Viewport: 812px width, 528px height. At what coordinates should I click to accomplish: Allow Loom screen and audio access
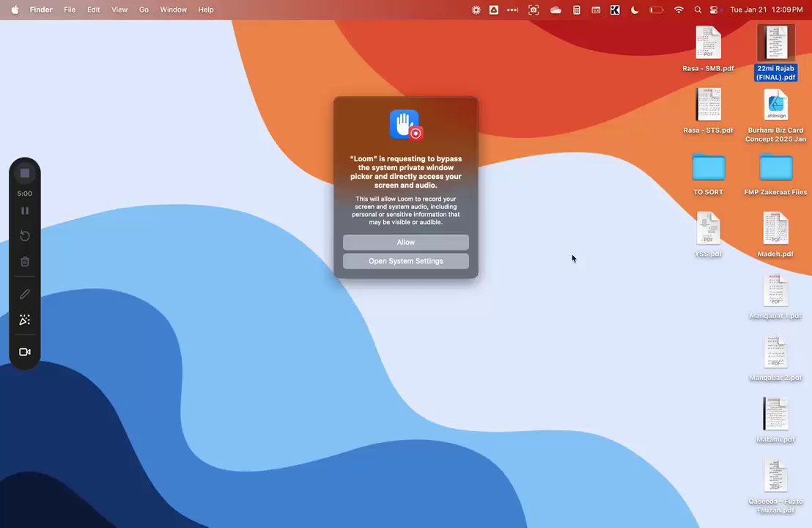tap(406, 242)
